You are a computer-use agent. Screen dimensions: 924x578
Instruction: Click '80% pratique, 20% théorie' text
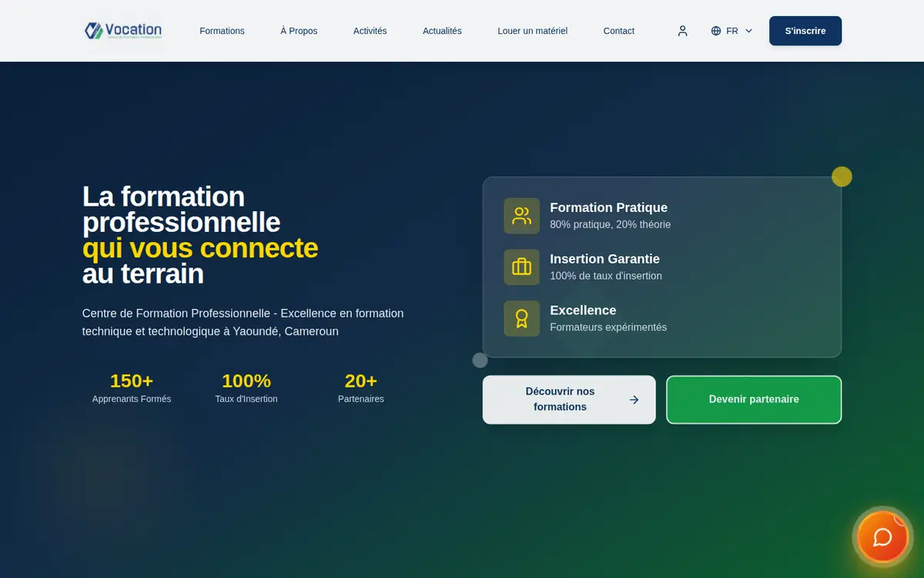pos(610,225)
